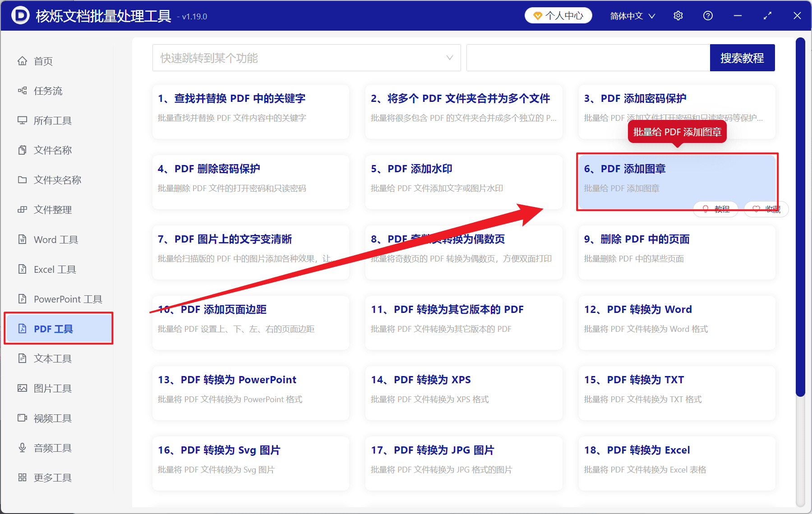
Task: Select PDF 工具 in the sidebar
Action: 53,328
